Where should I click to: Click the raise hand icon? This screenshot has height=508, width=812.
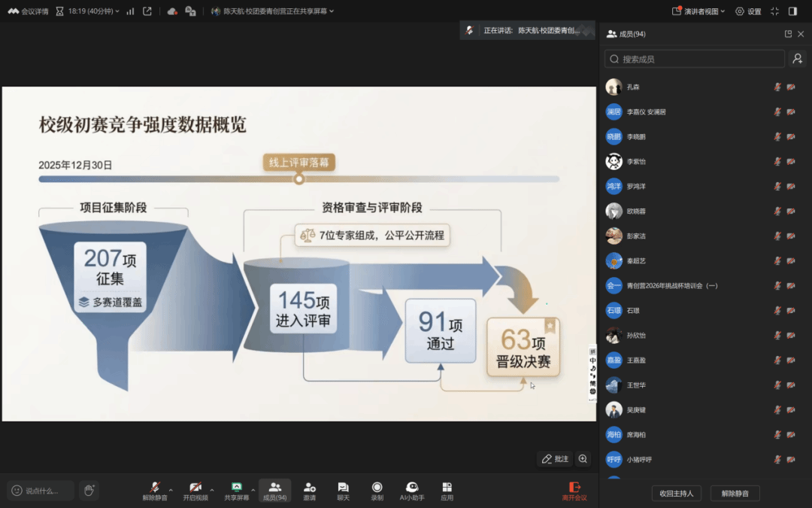tap(89, 491)
